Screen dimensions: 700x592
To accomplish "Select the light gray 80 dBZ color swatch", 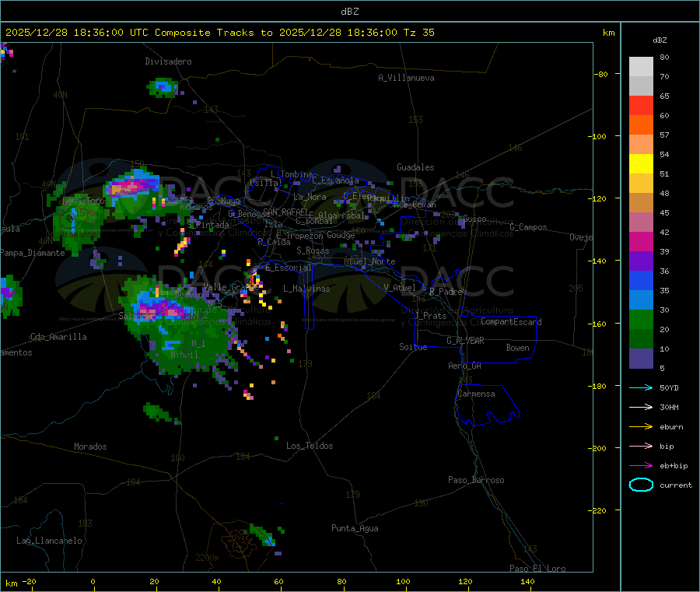I will click(x=641, y=67).
